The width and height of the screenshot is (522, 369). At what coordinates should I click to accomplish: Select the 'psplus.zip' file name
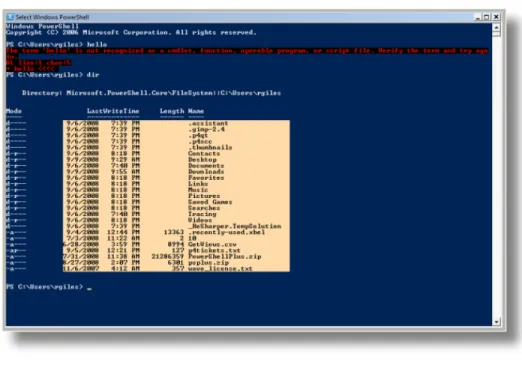point(208,263)
